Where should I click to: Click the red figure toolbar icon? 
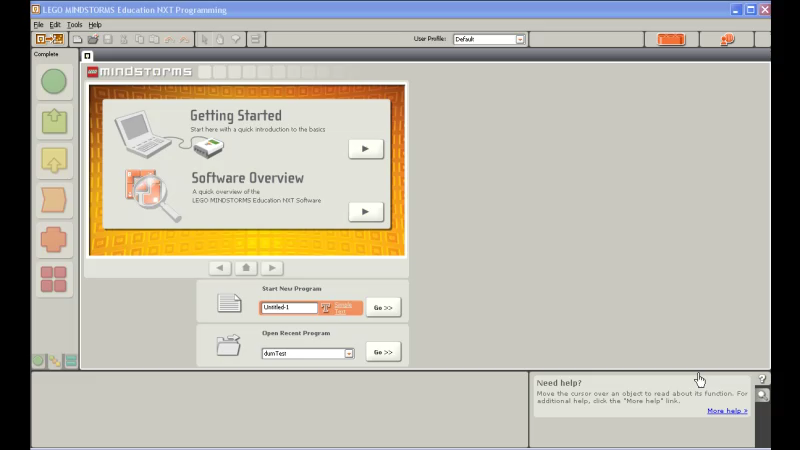coord(728,39)
